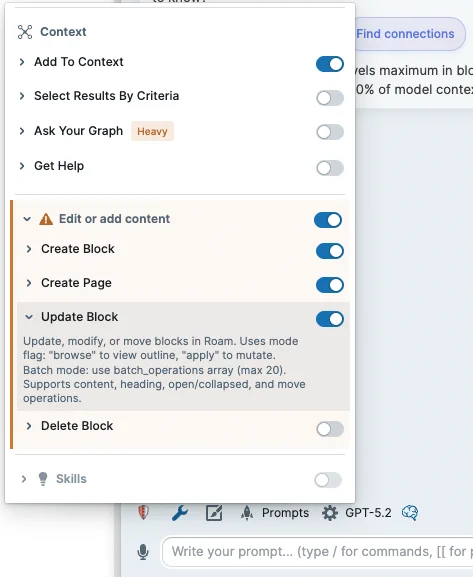Click the Find connections button
This screenshot has height=577, width=473.
410,34
